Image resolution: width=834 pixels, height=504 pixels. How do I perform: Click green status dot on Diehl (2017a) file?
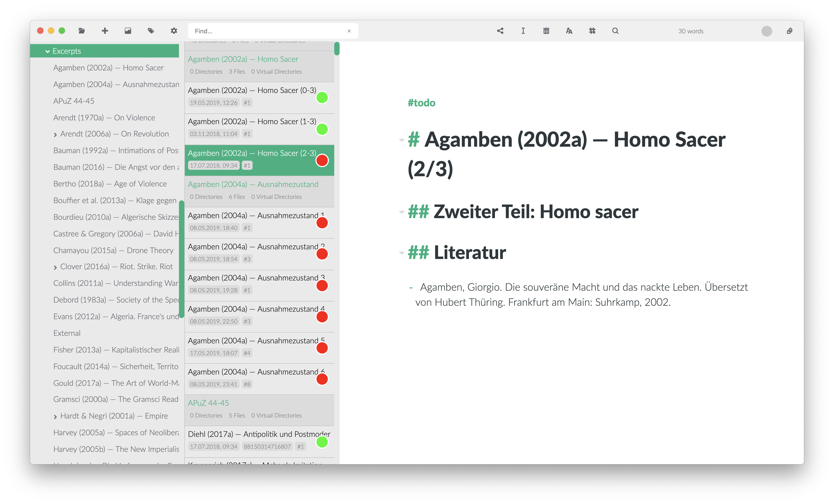coord(322,442)
